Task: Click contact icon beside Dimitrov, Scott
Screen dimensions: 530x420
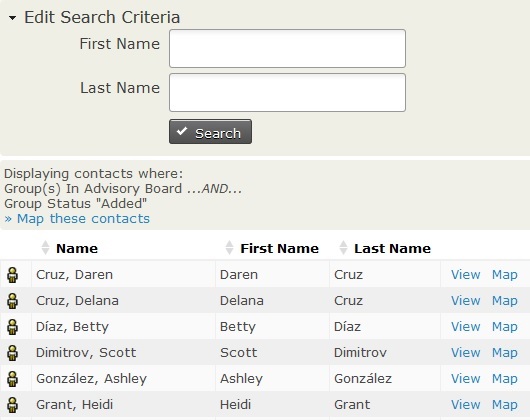Action: click(13, 353)
